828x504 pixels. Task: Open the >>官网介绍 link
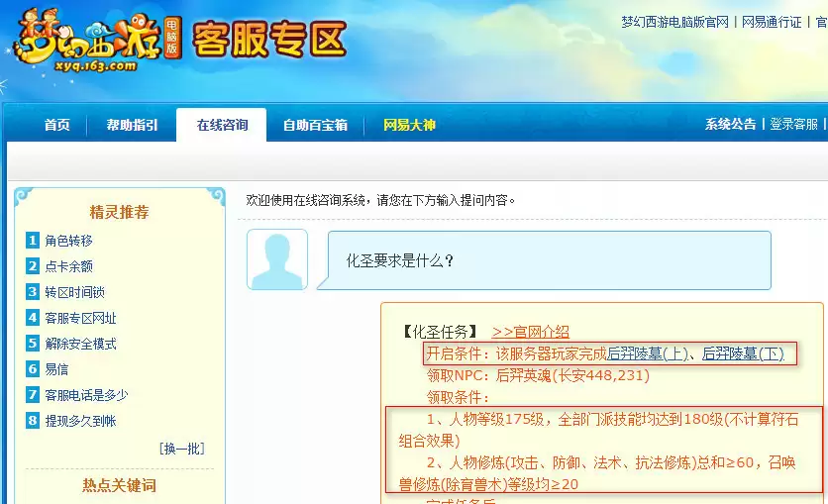(x=530, y=332)
